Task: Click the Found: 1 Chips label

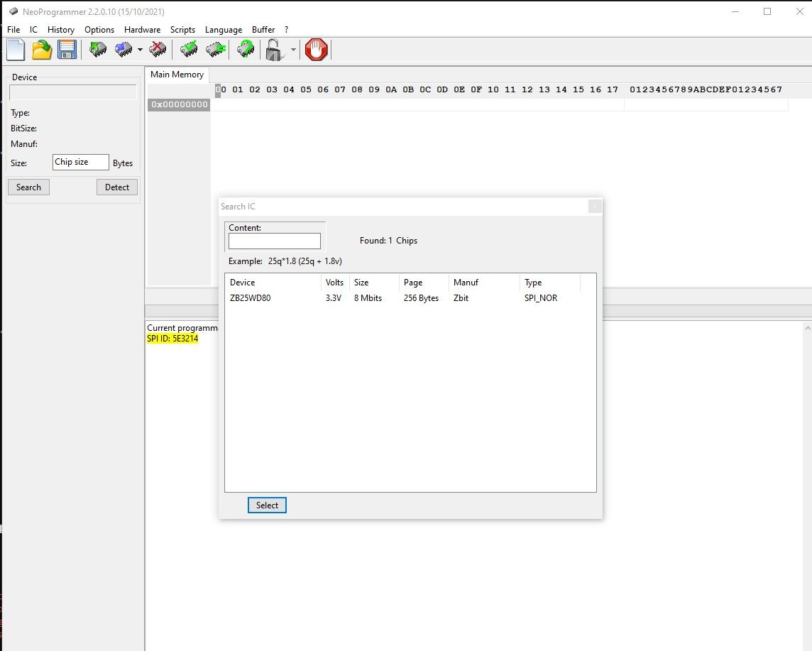Action: pyautogui.click(x=388, y=240)
